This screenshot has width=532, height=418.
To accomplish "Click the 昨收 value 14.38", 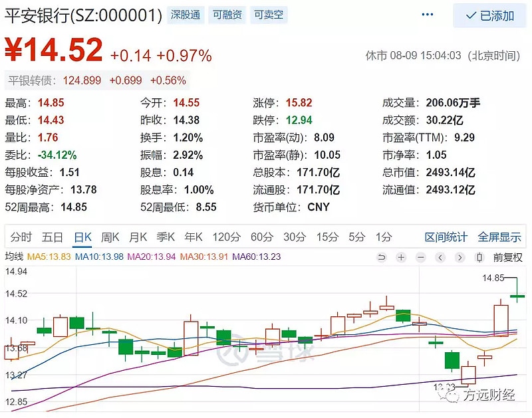I will tap(186, 120).
